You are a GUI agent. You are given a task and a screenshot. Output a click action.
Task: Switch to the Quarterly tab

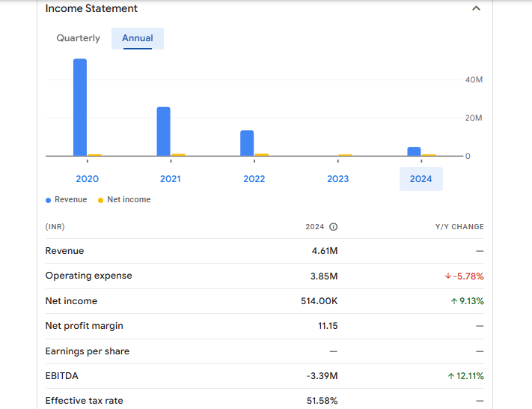pos(78,38)
